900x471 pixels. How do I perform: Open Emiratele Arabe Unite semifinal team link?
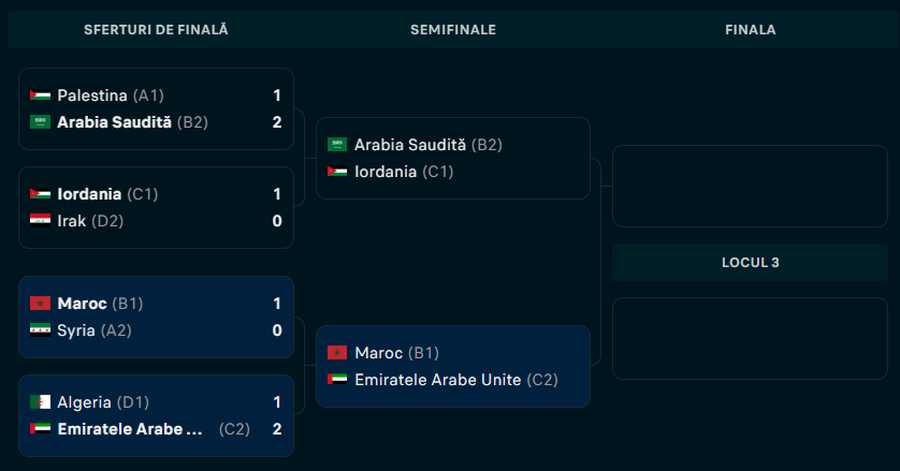[x=438, y=380]
